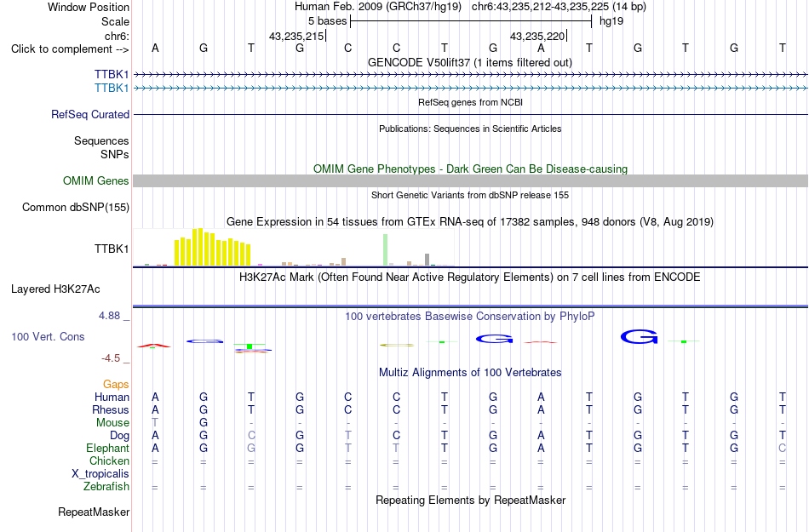Click the Chicken alignment row label
809x532 pixels.
(x=109, y=460)
